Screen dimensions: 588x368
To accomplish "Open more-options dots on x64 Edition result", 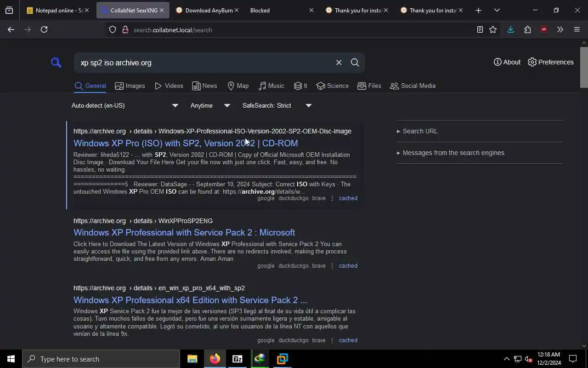I will (x=332, y=340).
